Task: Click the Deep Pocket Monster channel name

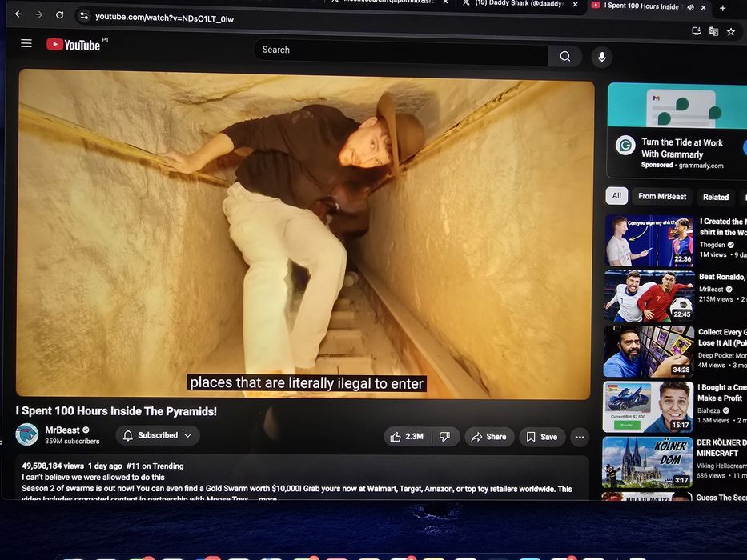Action: (x=721, y=355)
